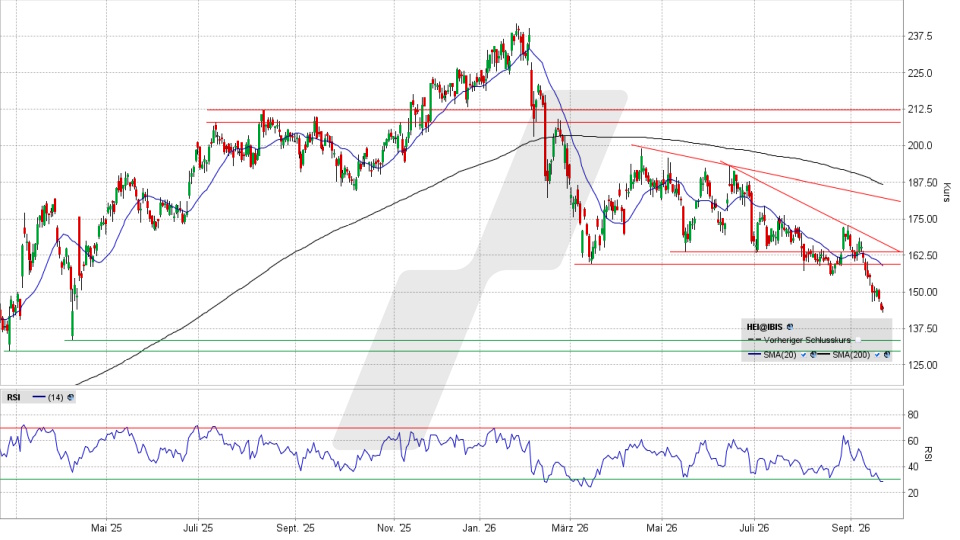960x540 pixels.
Task: Click the Nov. '25 date label
Action: click(x=394, y=528)
